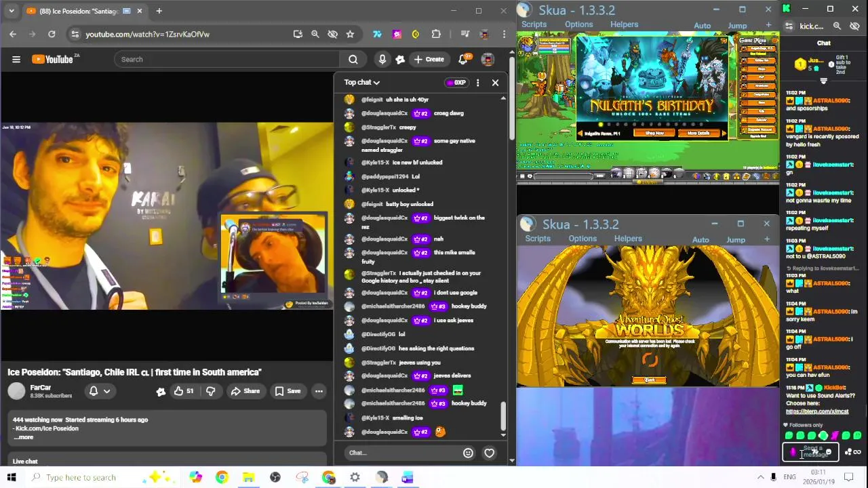Viewport: 868px width, 488px height.
Task: Save the video to a playlist
Action: 288,391
